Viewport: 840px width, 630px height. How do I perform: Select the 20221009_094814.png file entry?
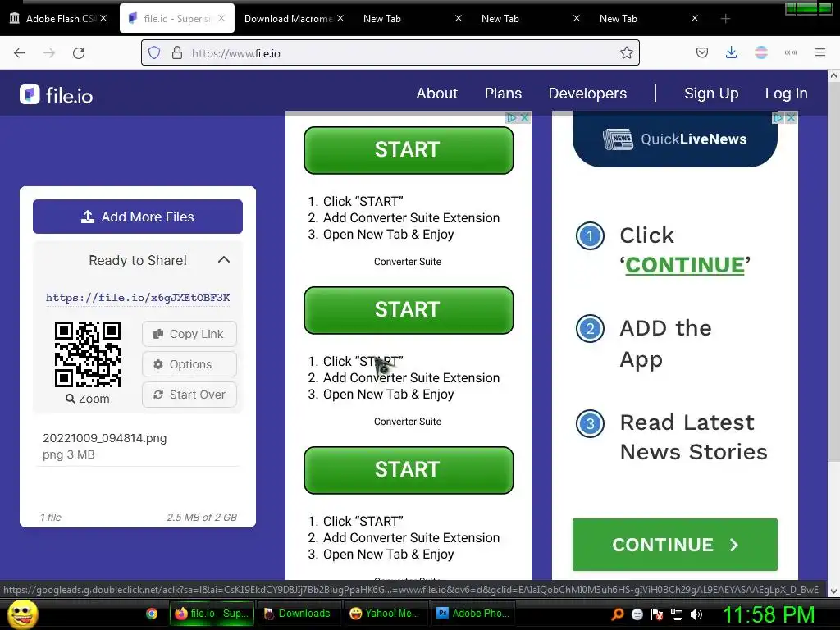coord(138,445)
